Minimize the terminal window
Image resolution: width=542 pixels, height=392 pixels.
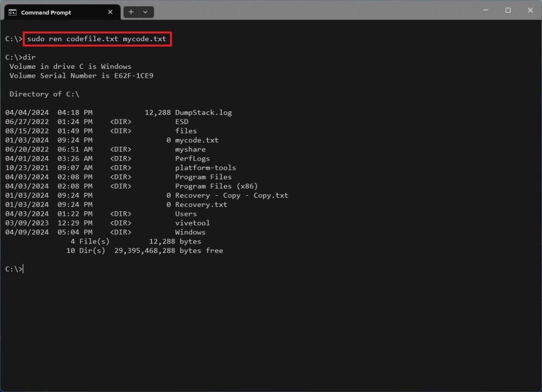pyautogui.click(x=486, y=10)
